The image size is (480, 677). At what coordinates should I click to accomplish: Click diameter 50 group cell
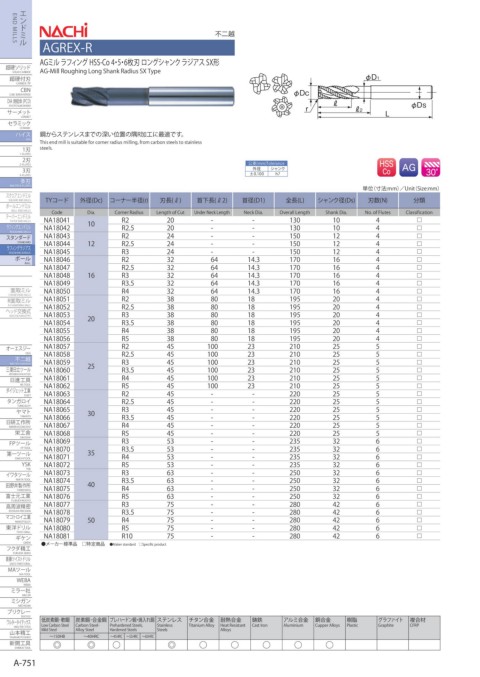(x=91, y=520)
